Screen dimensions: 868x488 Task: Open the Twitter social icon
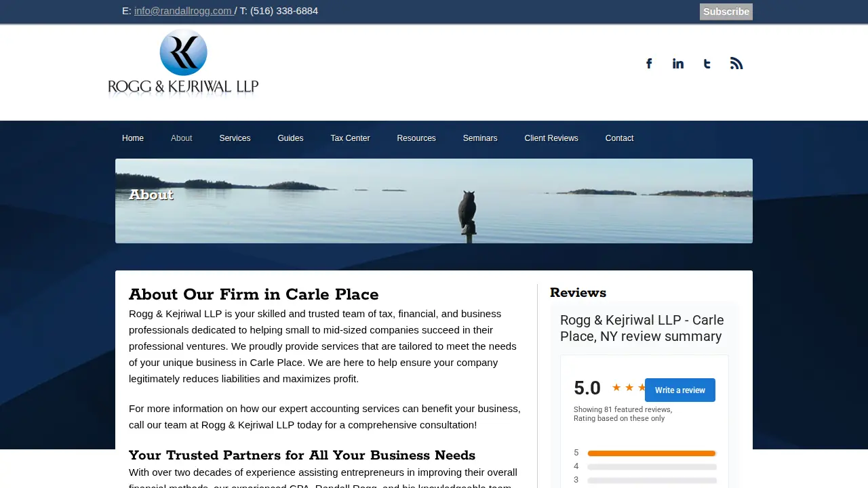point(707,64)
